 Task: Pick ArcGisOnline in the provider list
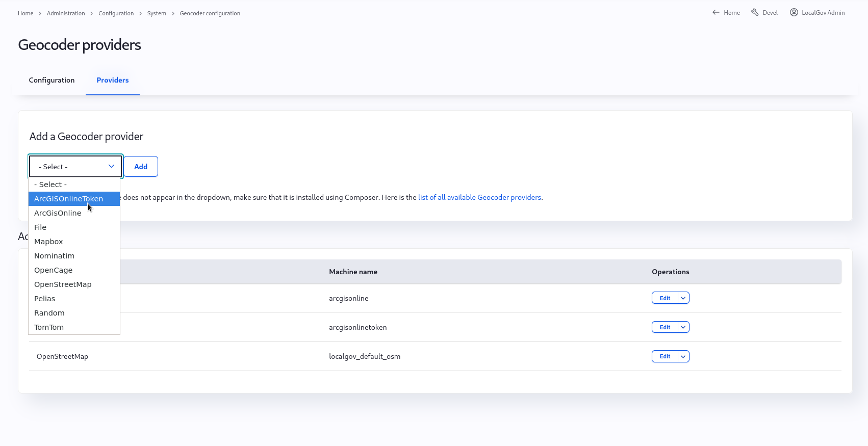point(74,213)
